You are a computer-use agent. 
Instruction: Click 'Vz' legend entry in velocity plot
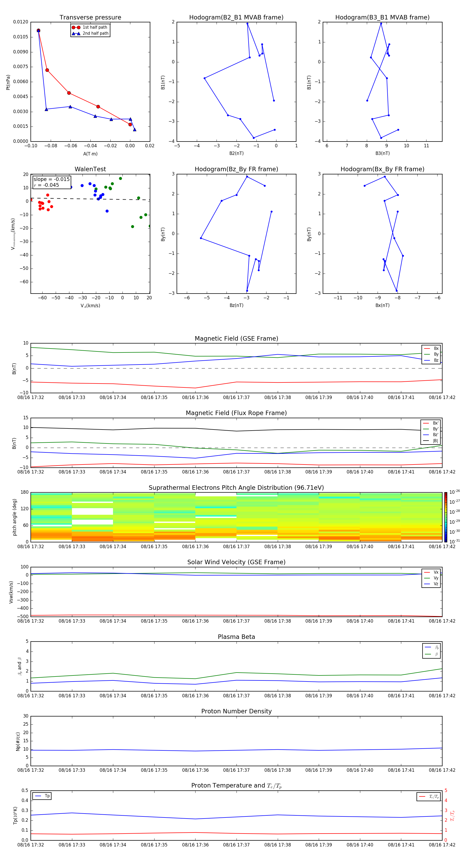[x=431, y=584]
